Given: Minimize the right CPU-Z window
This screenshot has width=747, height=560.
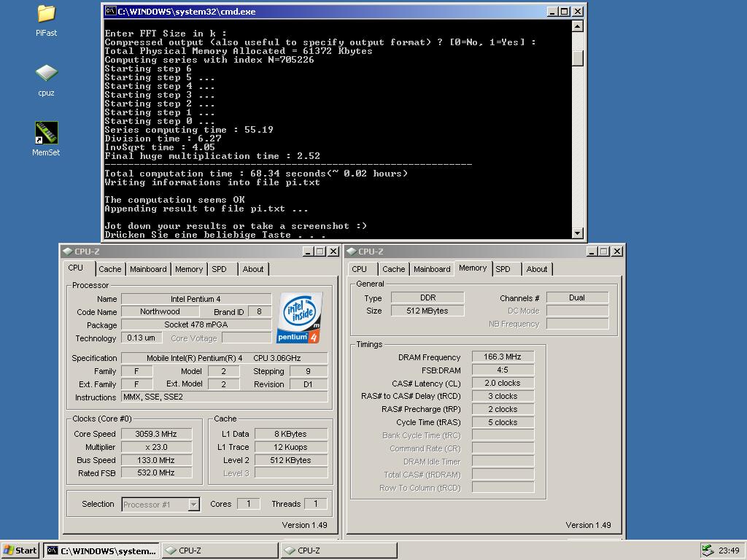Looking at the screenshot, I should (592, 252).
